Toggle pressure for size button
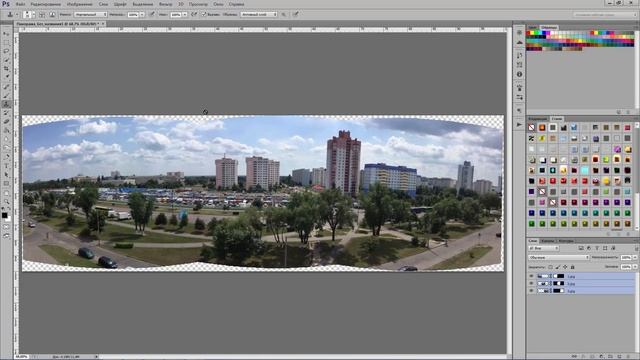This screenshot has height=360, width=640. tap(296, 14)
